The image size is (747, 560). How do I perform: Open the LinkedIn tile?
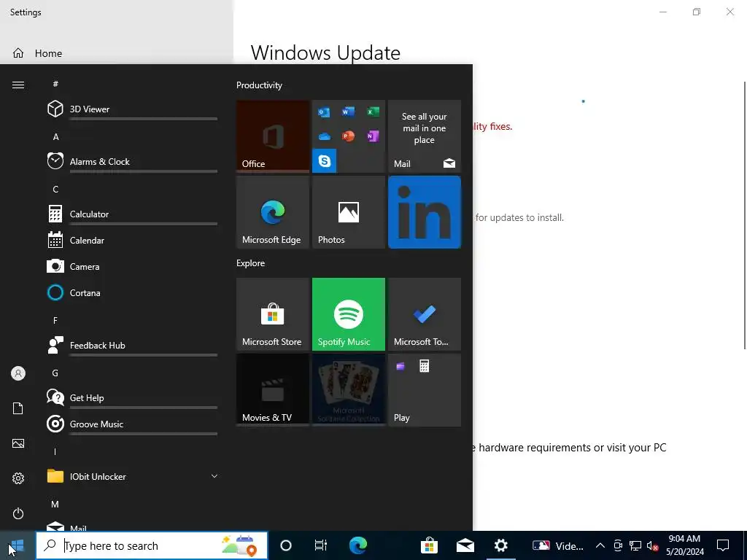[425, 212]
